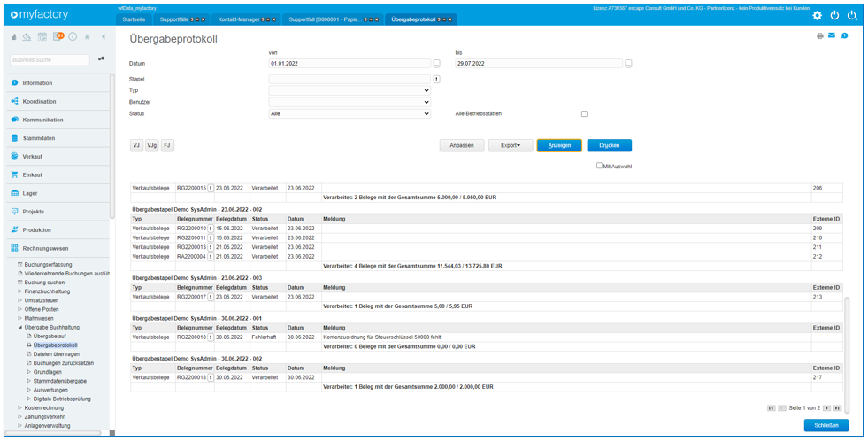Click the Stapel input field
Image resolution: width=868 pixels, height=442 pixels.
[x=350, y=79]
